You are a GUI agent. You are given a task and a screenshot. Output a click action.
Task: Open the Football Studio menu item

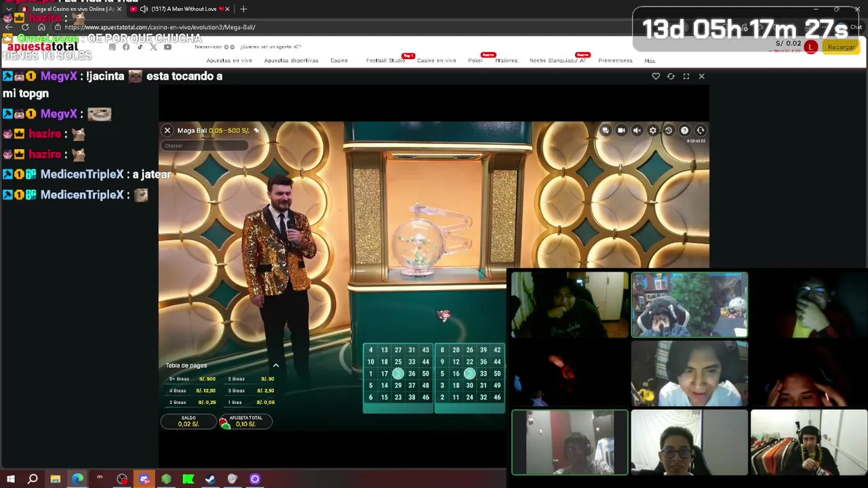(385, 60)
